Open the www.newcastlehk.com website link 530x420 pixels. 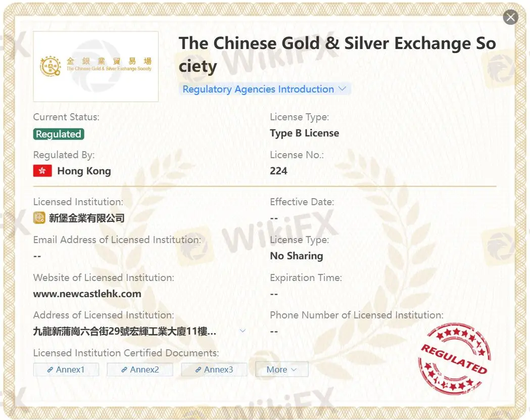pyautogui.click(x=87, y=294)
